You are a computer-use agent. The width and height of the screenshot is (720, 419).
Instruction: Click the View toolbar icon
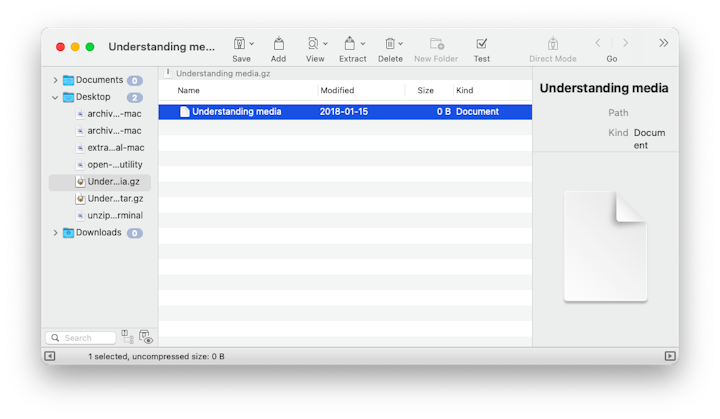tap(313, 44)
